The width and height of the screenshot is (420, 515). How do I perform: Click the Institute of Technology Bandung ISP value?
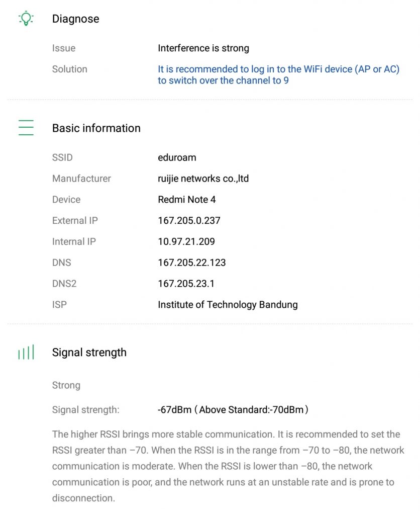point(228,305)
